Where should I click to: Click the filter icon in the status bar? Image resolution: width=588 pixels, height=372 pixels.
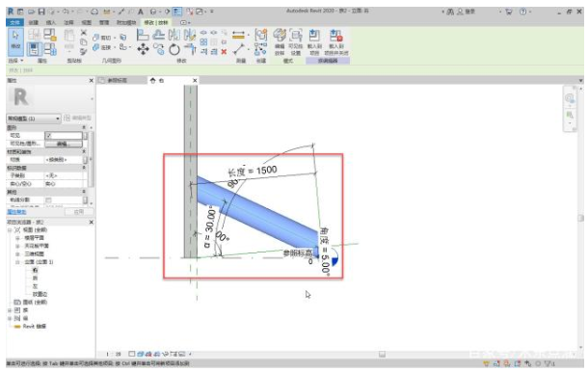[548, 363]
